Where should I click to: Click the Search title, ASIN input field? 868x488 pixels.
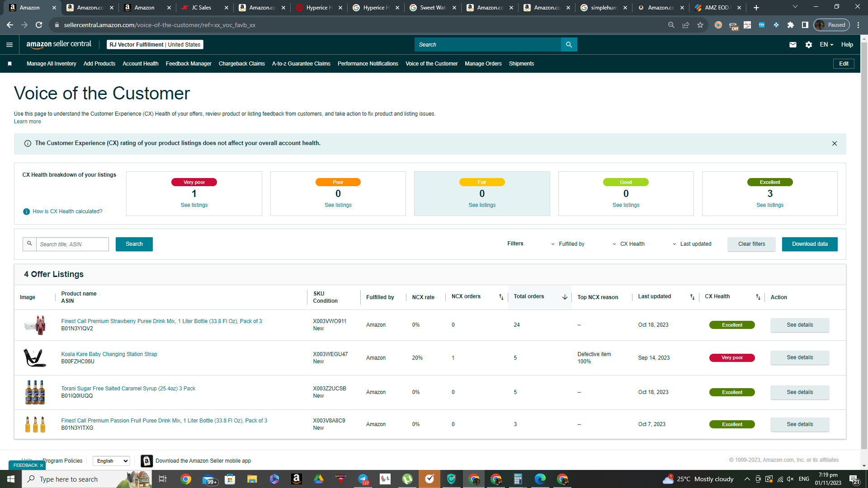click(x=72, y=244)
